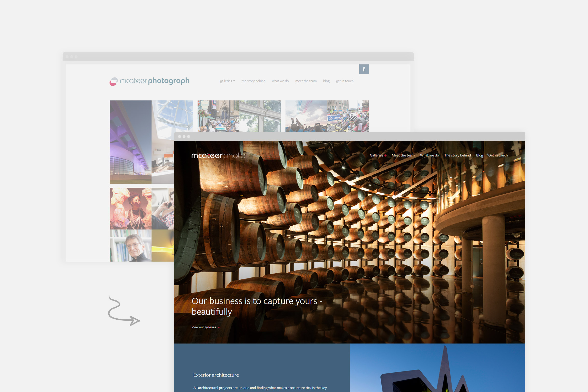The image size is (588, 392).
Task: Expand the Galleries menu in the front window
Action: pos(378,155)
